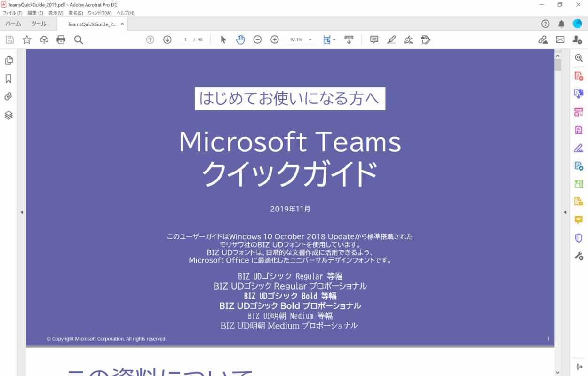
Task: Star this file as favorite
Action: tap(27, 40)
